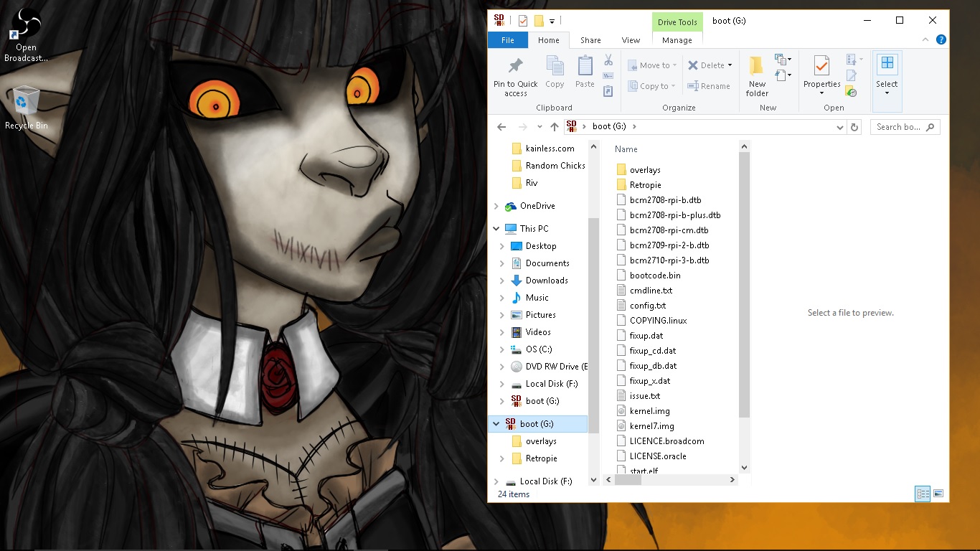Click the Cut scissors icon

point(608,60)
